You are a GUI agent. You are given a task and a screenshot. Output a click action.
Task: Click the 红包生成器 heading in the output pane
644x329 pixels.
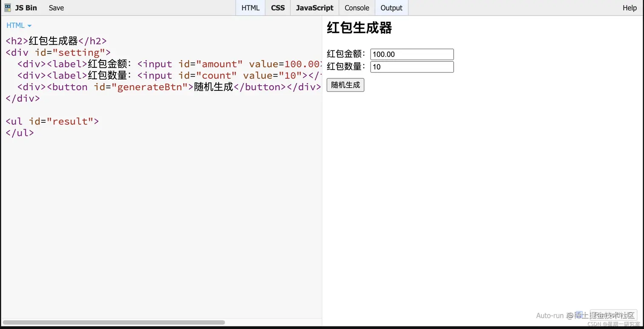coord(359,27)
